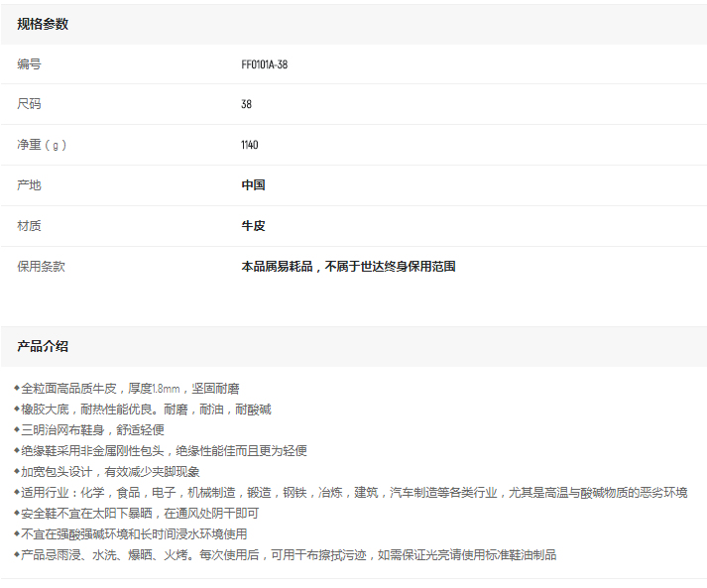Click the bold 牛皮 material value

pos(253,226)
